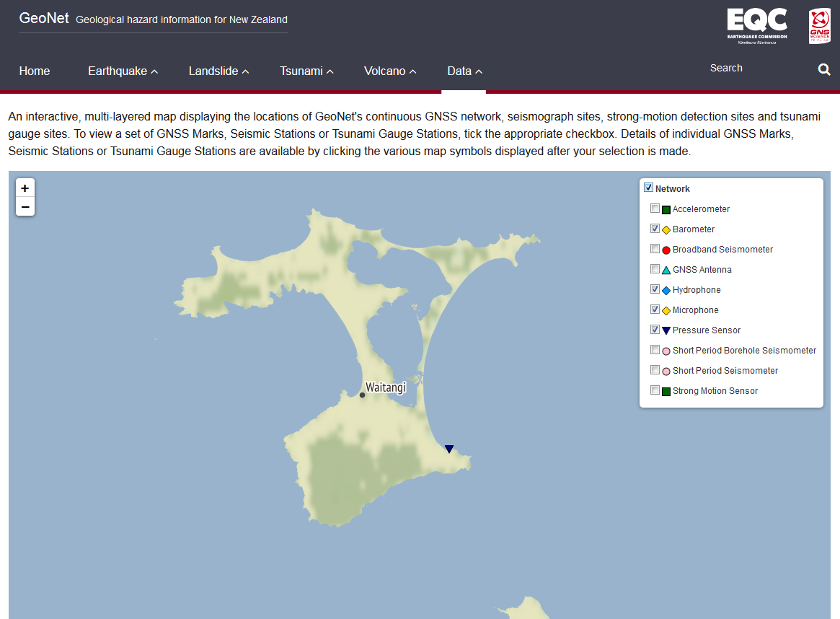
Task: Enable the Accelerometer checkbox
Action: 655,208
